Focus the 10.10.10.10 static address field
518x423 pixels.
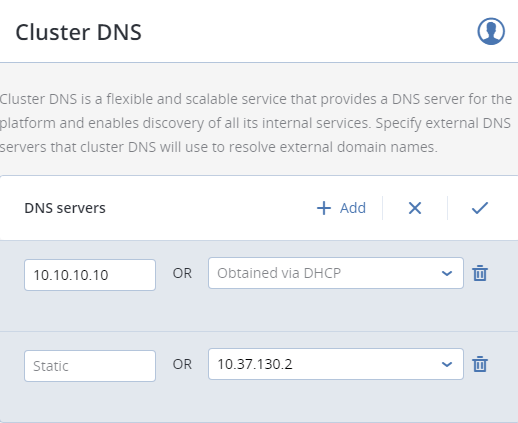tap(90, 275)
